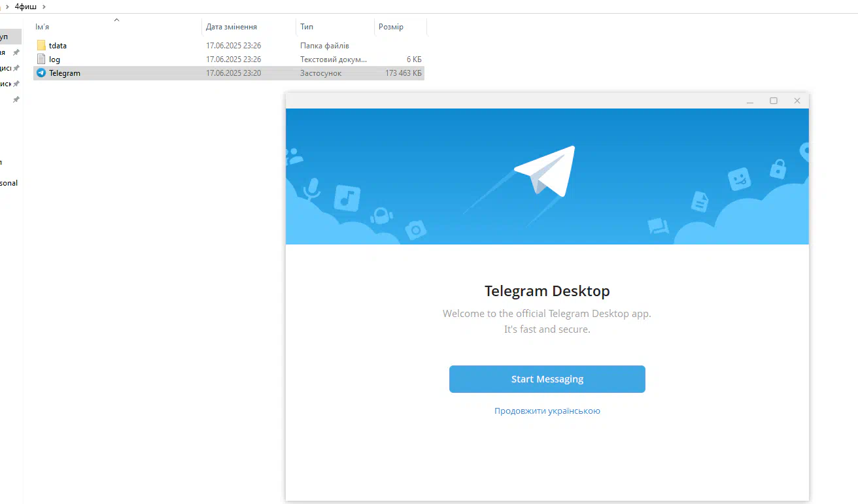Image resolution: width=858 pixels, height=504 pixels.
Task: Click the Застосунок type cell
Action: (x=320, y=73)
